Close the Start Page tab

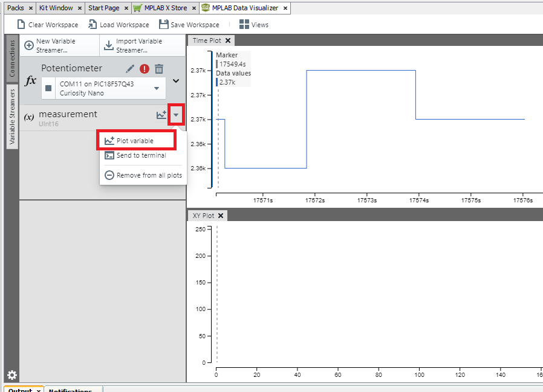point(126,8)
